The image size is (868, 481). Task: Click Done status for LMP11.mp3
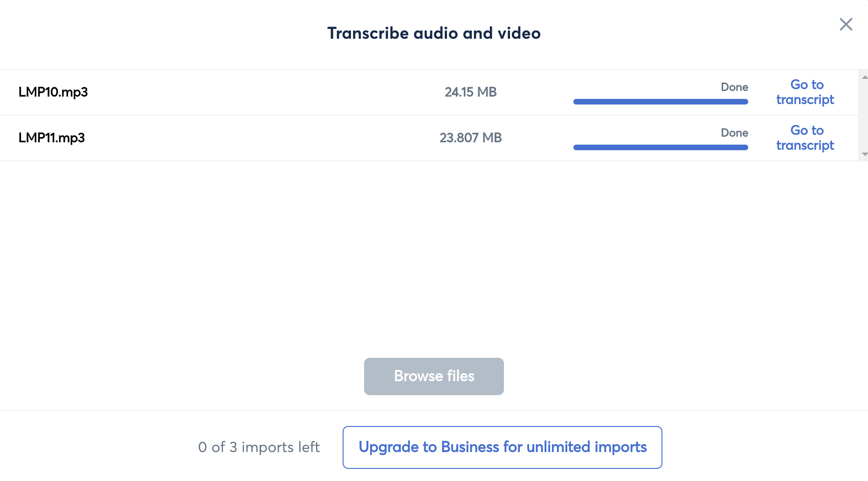[734, 133]
